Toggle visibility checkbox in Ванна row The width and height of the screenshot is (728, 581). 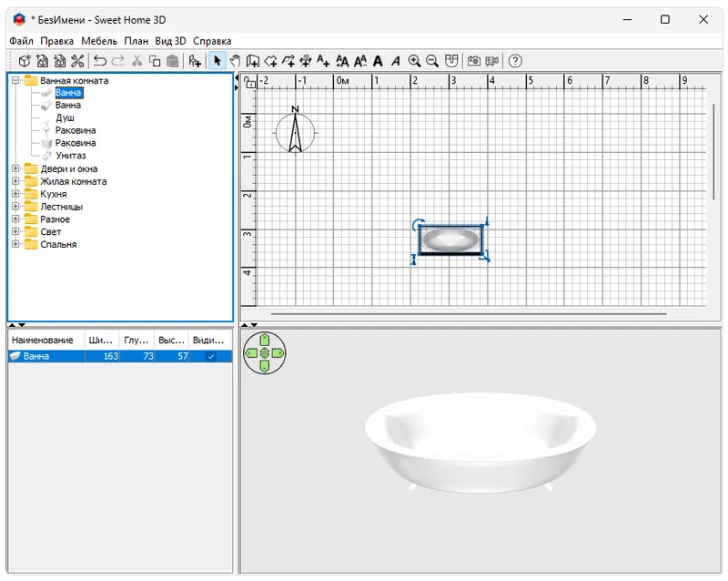211,356
